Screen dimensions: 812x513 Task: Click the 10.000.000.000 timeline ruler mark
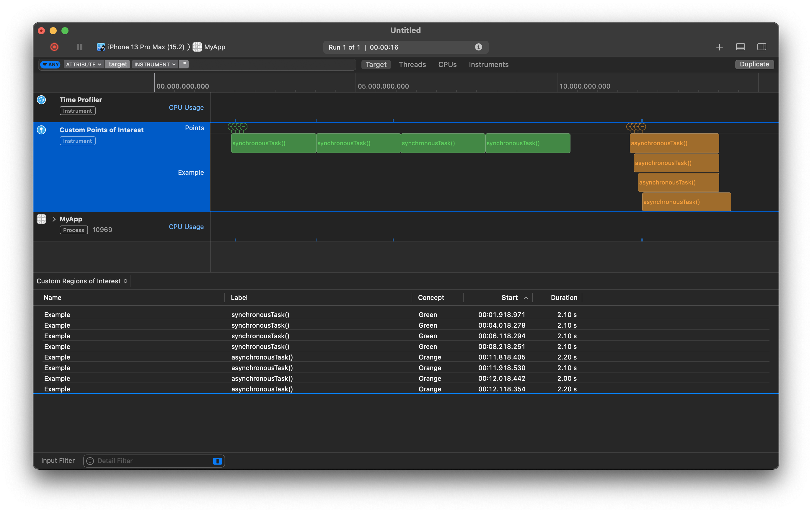point(585,86)
